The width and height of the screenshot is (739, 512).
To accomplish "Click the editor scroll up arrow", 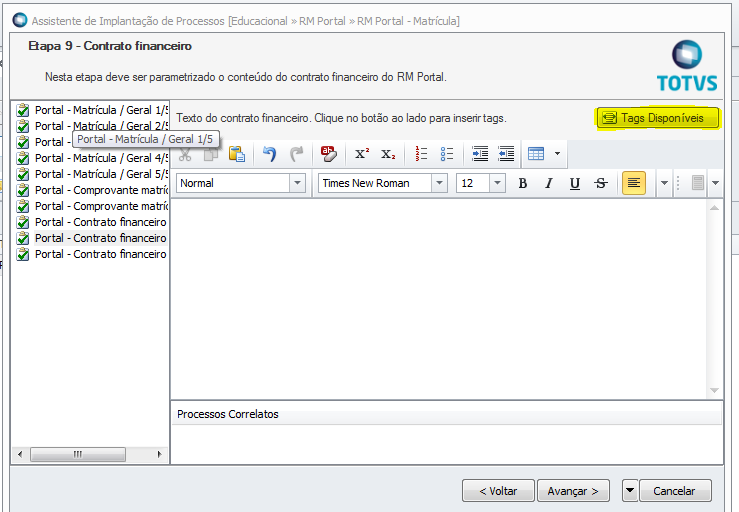I will click(714, 207).
